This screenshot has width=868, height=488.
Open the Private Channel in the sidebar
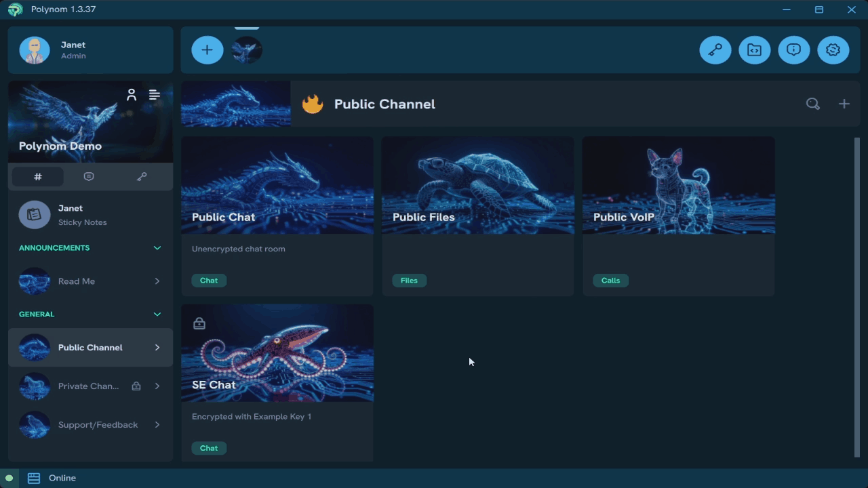click(x=88, y=386)
